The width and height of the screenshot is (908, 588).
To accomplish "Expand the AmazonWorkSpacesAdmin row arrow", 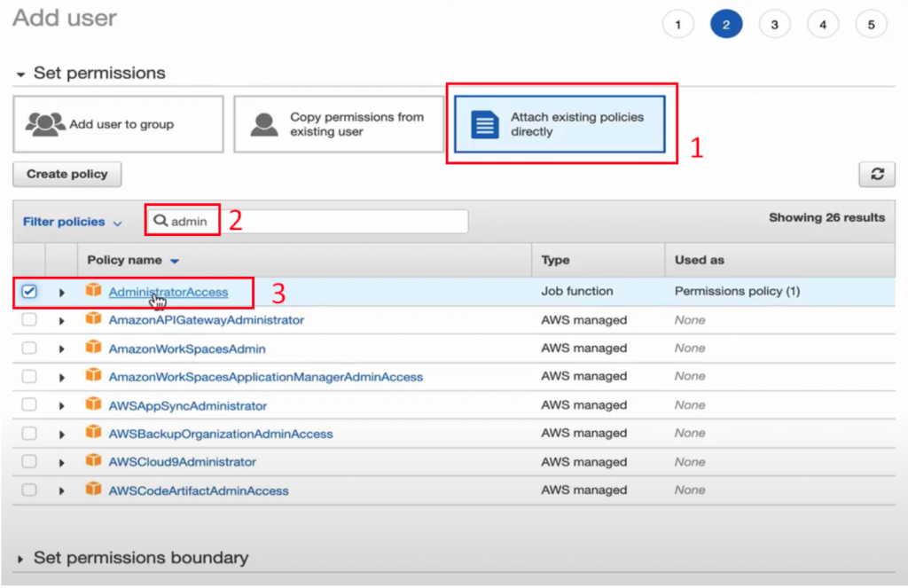I will 61,349.
